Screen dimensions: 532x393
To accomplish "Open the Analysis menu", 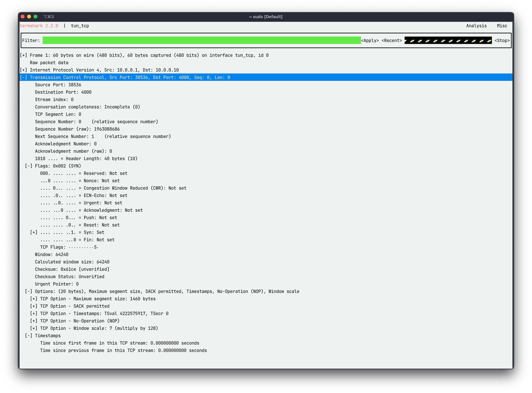I will (x=476, y=26).
